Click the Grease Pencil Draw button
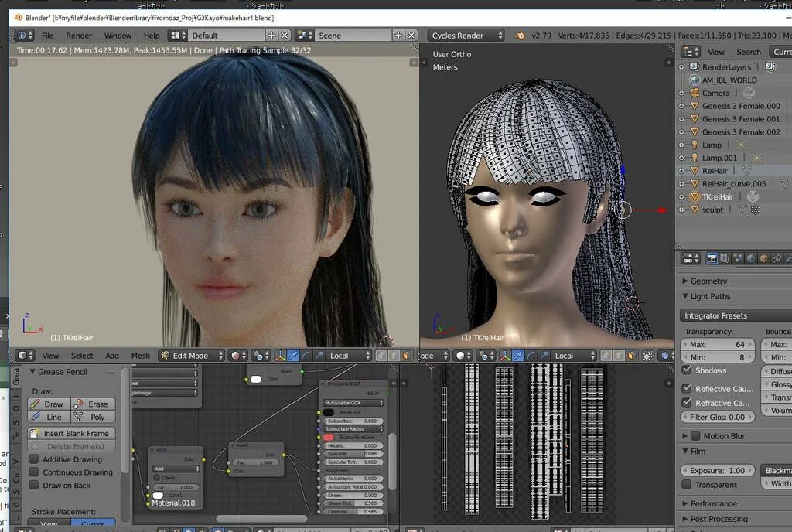 pyautogui.click(x=49, y=404)
